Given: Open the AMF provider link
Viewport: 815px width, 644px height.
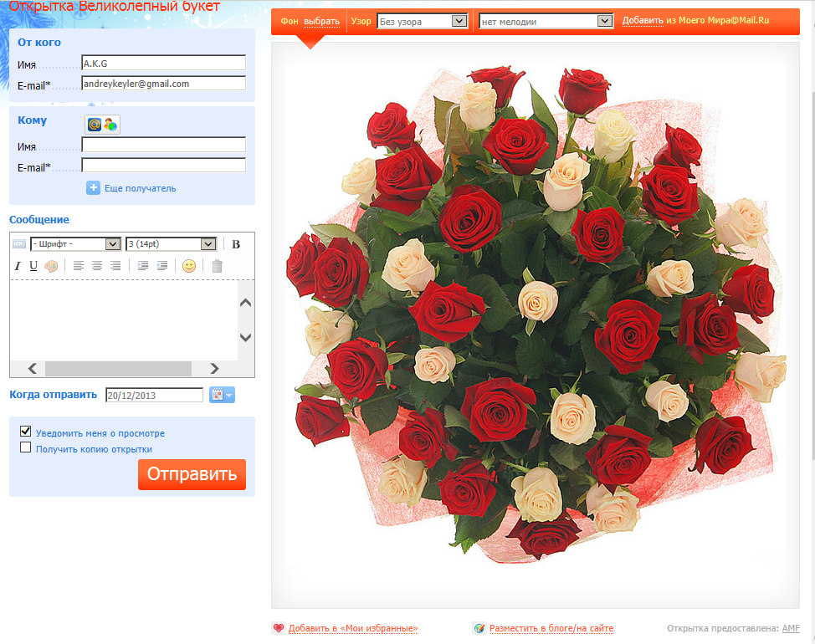Looking at the screenshot, I should pos(791,628).
